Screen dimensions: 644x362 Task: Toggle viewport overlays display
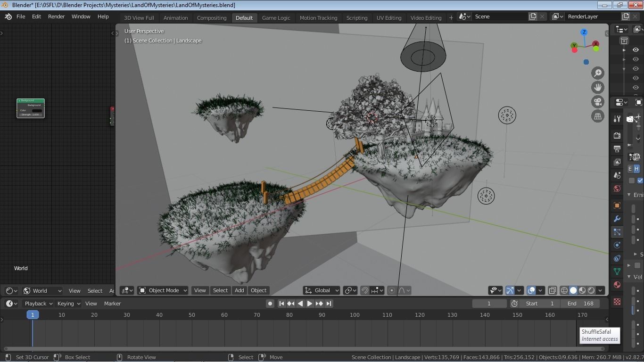(x=531, y=290)
